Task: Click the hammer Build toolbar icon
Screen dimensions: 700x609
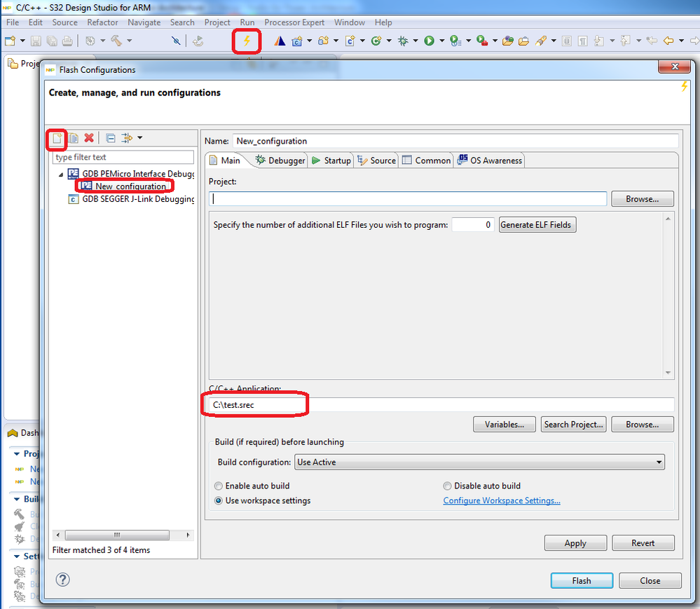Action: click(116, 41)
